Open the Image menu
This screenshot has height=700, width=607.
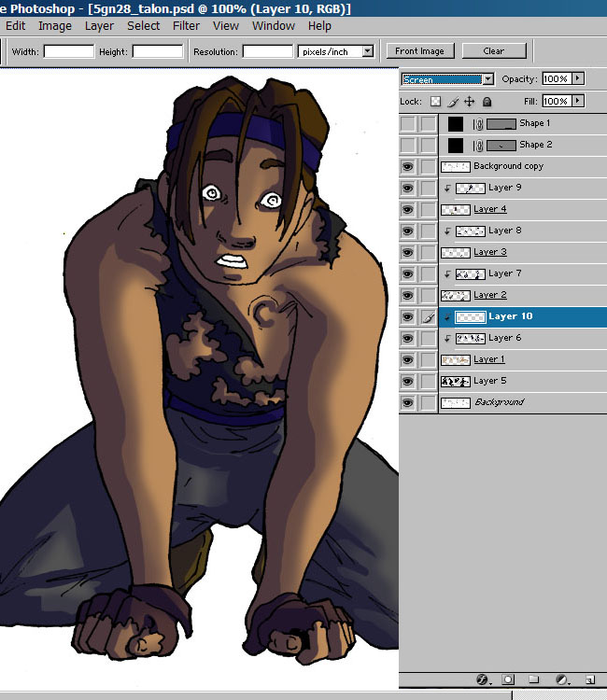point(55,26)
